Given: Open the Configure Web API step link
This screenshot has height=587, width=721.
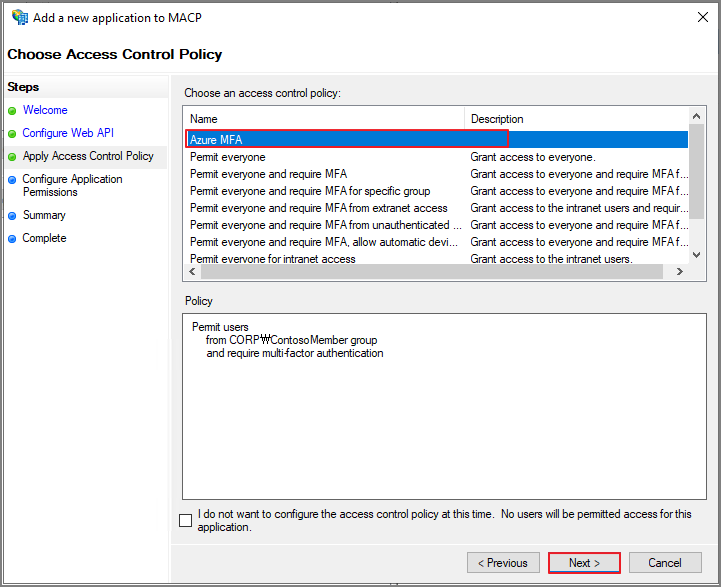Looking at the screenshot, I should [68, 133].
